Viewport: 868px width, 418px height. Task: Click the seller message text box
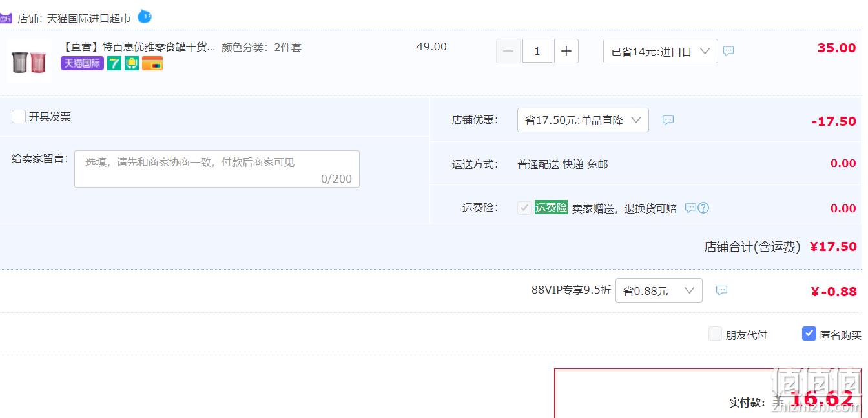pos(217,169)
